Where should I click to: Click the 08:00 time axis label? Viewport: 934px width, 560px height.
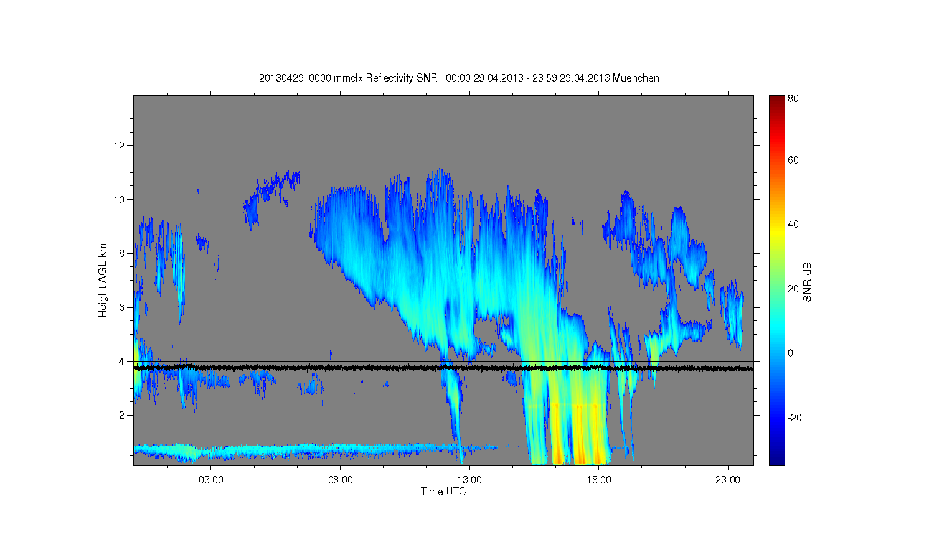coord(341,480)
